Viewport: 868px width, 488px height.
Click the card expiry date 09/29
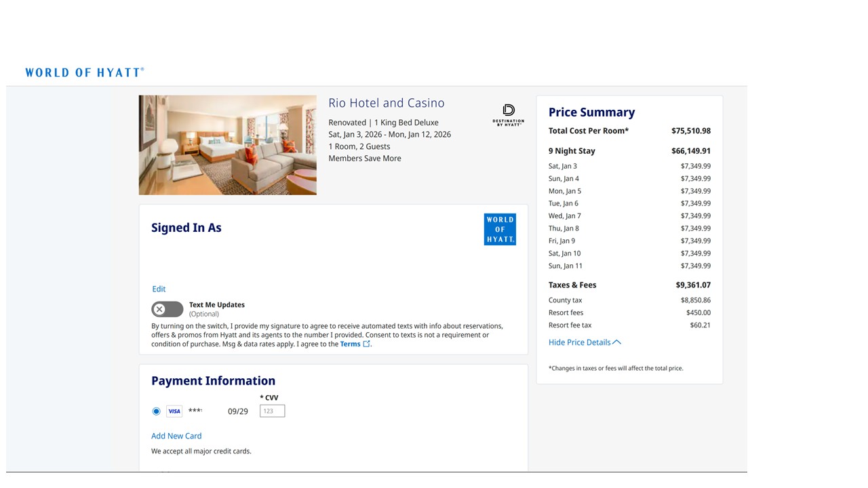click(238, 411)
